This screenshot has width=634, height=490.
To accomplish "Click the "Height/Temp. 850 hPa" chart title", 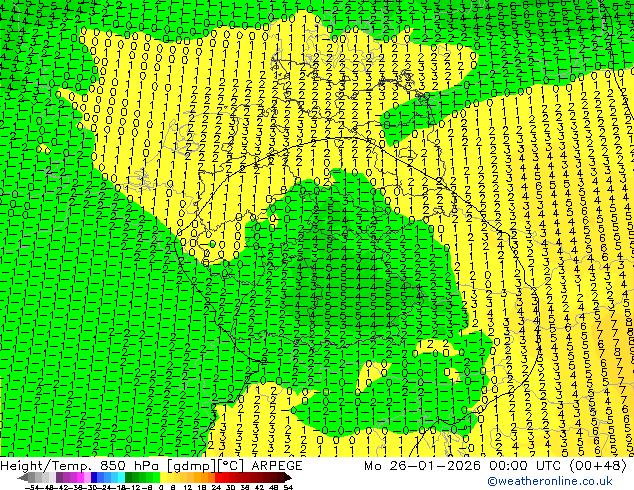I will coord(80,466).
